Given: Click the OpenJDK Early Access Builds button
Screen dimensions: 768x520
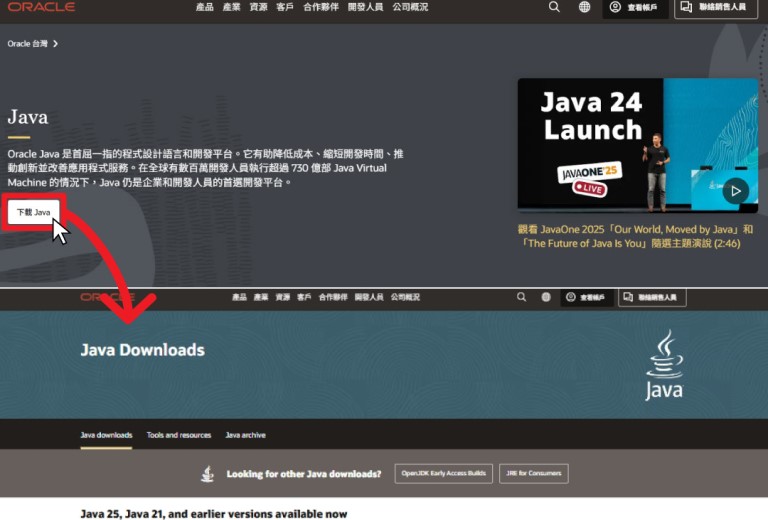Looking at the screenshot, I should click(444, 473).
